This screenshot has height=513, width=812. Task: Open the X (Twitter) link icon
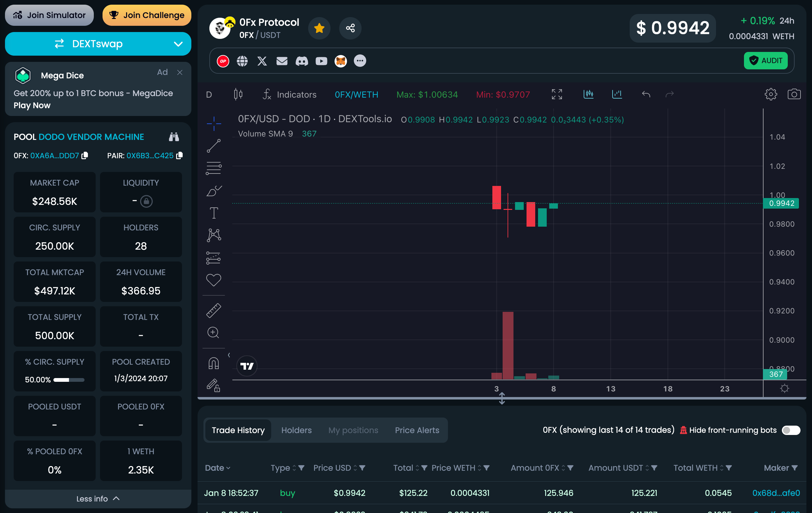point(262,61)
